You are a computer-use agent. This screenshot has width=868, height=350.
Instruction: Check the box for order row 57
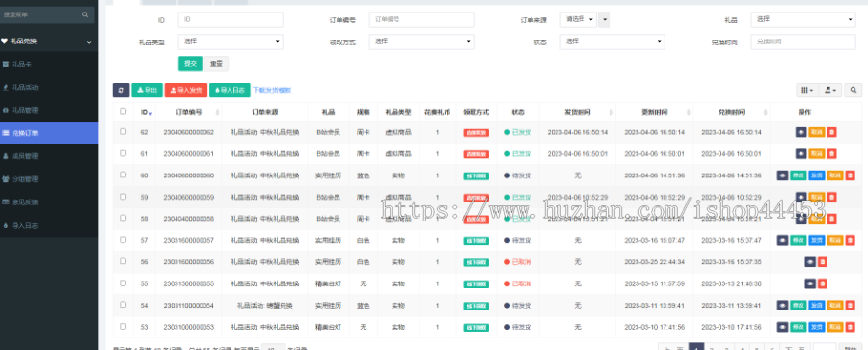[122, 240]
